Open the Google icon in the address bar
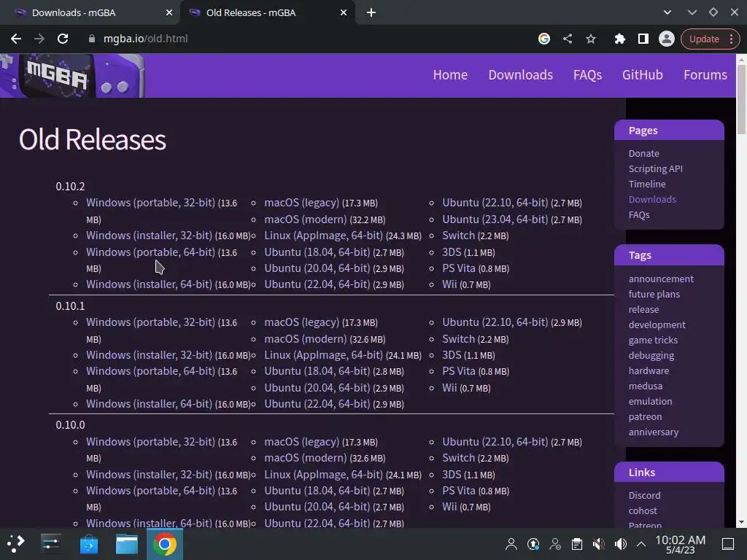This screenshot has width=747, height=560. point(544,39)
